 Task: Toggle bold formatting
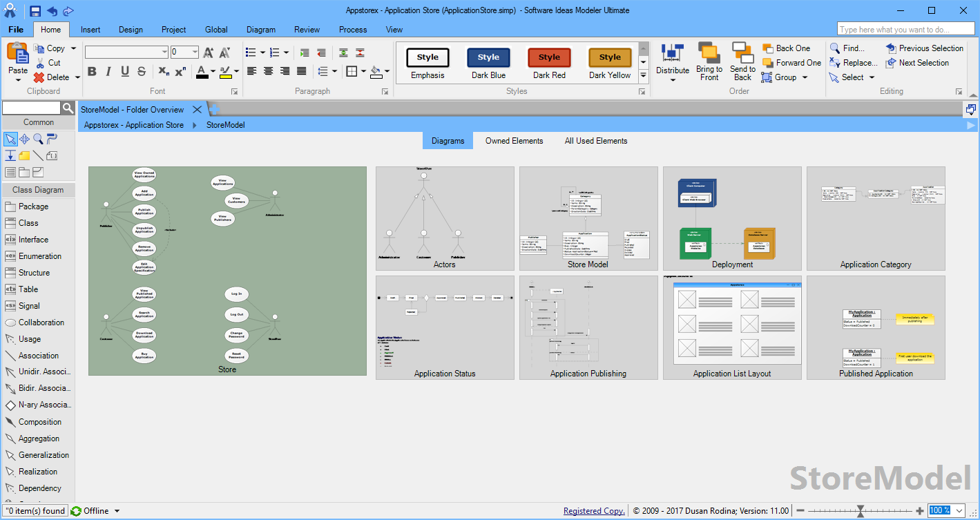[x=92, y=71]
